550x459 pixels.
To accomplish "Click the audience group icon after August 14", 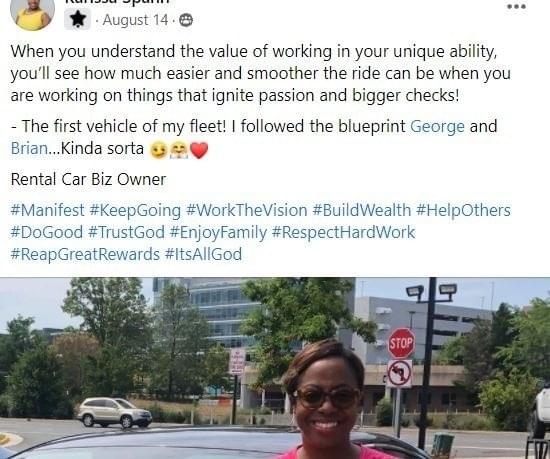I will 186,20.
